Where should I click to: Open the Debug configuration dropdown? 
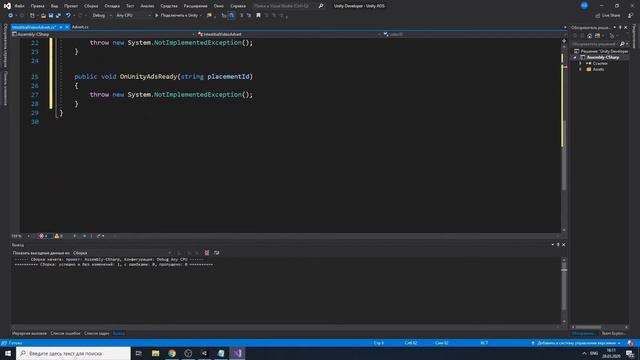pos(102,16)
